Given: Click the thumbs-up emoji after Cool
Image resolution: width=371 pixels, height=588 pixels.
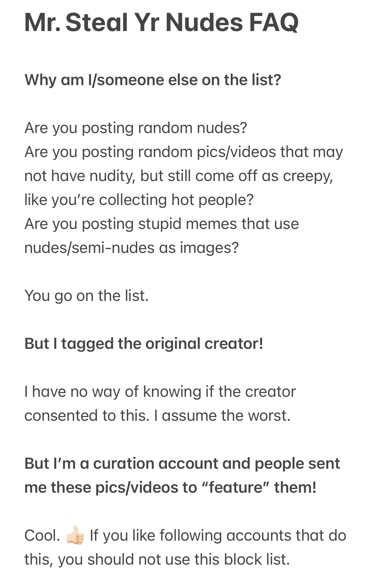Looking at the screenshot, I should click(75, 535).
